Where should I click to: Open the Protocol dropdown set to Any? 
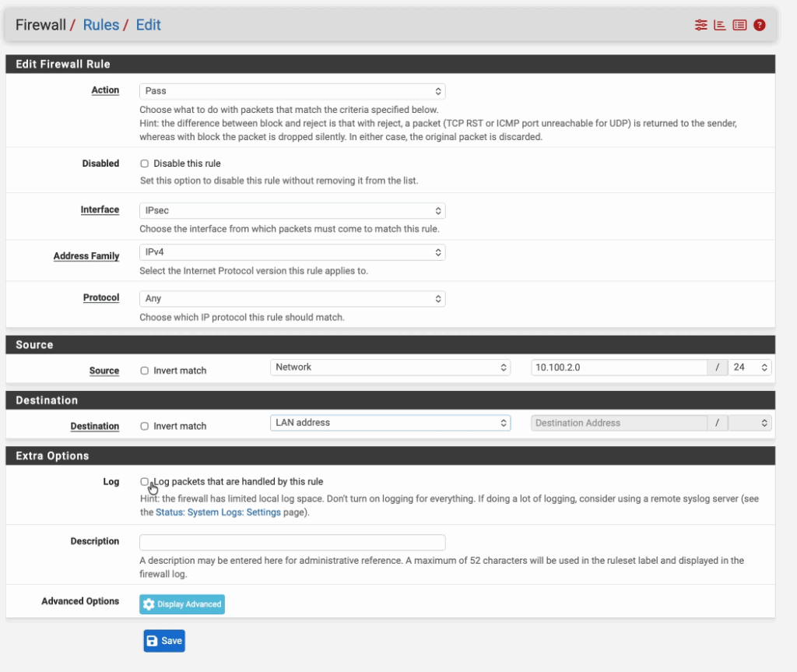pyautogui.click(x=292, y=298)
